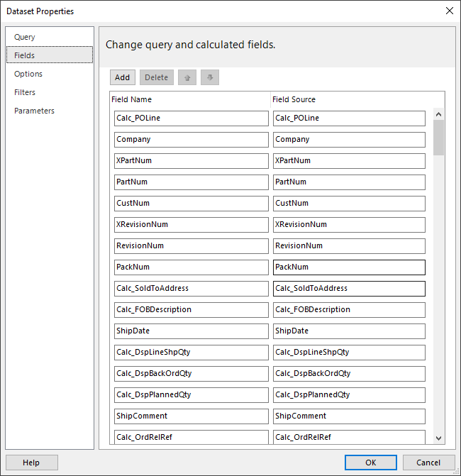Close the Dataset Properties dialog
Screen dimensions: 461x476
point(450,11)
